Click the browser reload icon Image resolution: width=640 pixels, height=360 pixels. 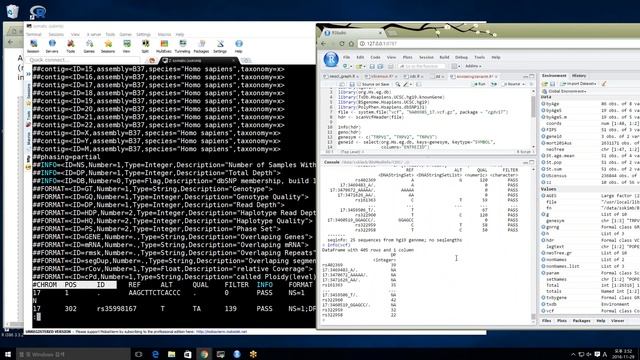(342, 44)
